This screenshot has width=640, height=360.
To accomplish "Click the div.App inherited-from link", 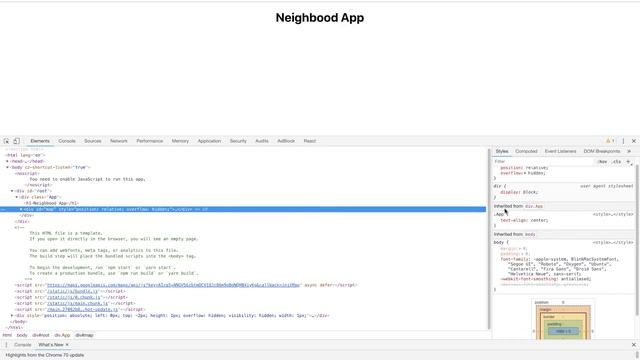I will pos(534,206).
